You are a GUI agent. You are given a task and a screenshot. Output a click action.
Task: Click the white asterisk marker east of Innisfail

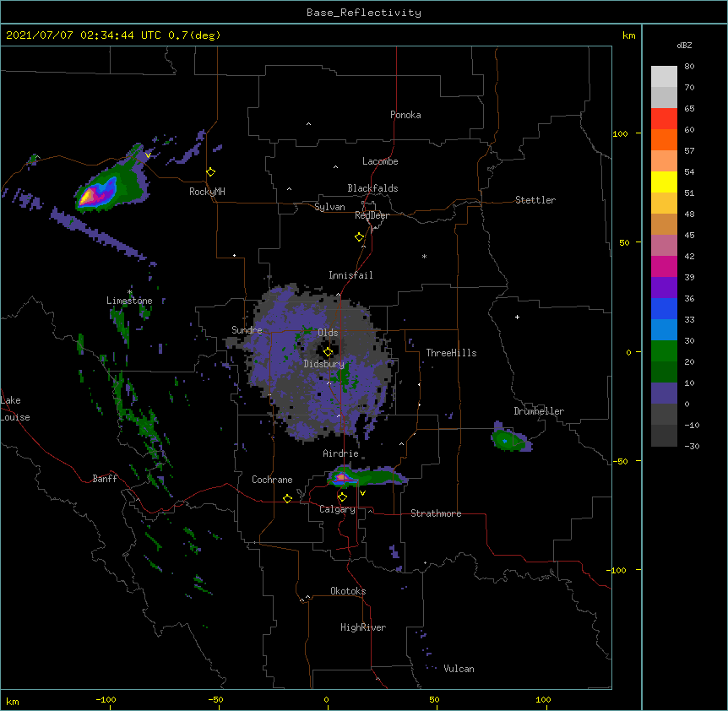tap(424, 256)
